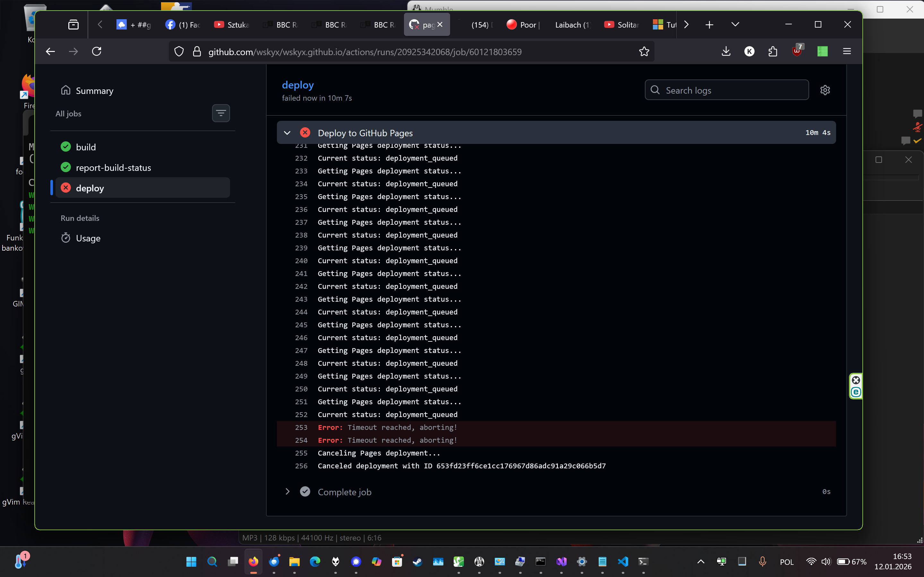This screenshot has width=924, height=577.
Task: Reload the GitHub page
Action: [x=97, y=52]
